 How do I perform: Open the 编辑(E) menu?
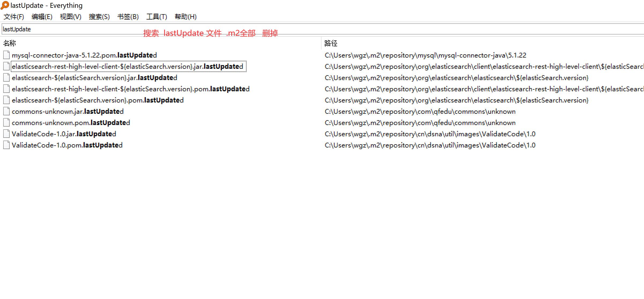click(x=42, y=17)
